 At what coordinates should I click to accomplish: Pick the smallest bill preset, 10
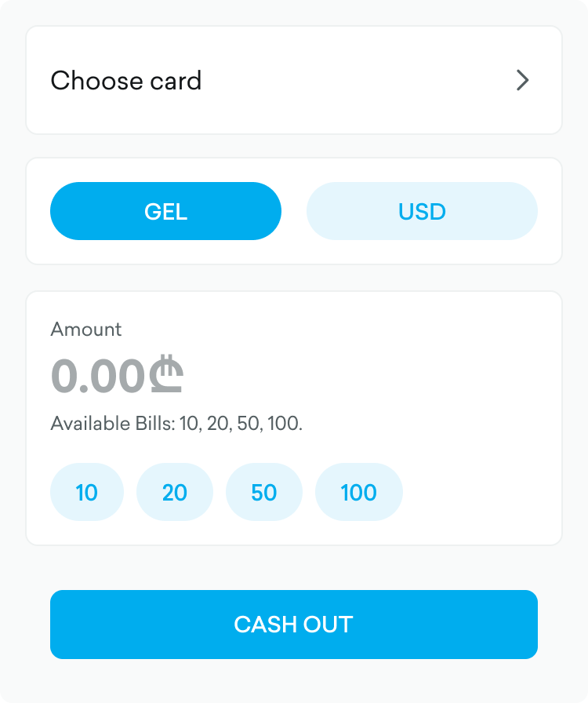tap(87, 492)
